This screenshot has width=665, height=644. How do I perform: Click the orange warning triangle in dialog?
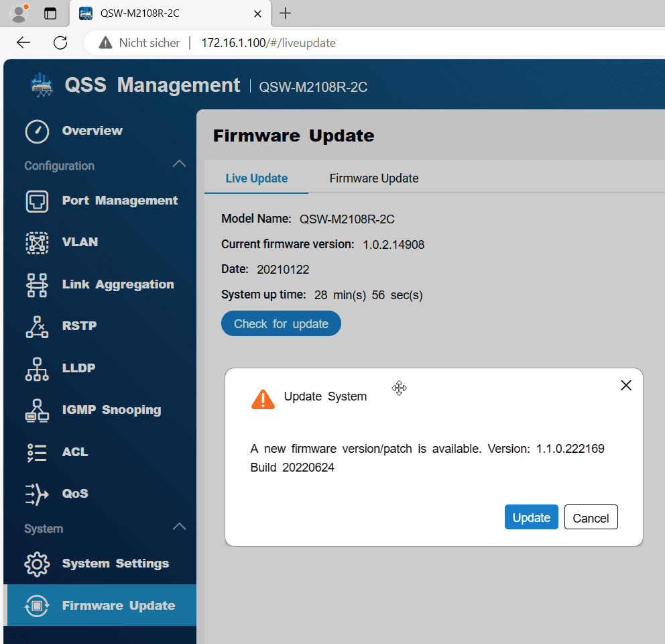pos(263,399)
